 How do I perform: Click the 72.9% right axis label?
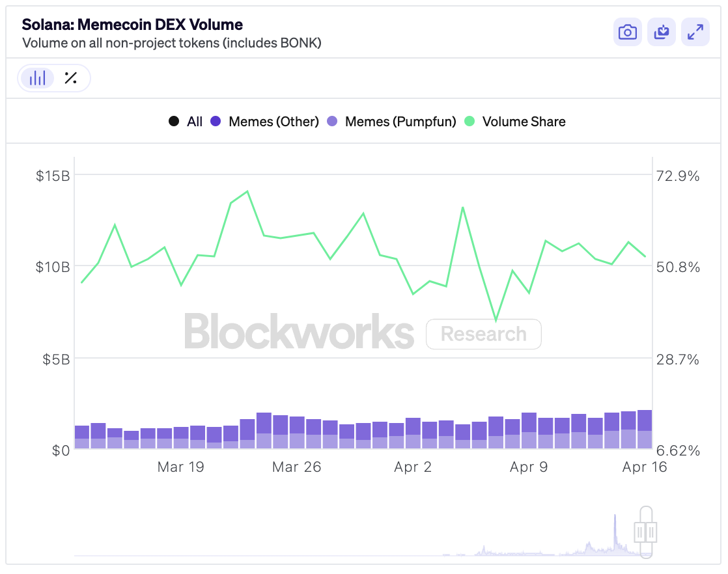pyautogui.click(x=678, y=176)
